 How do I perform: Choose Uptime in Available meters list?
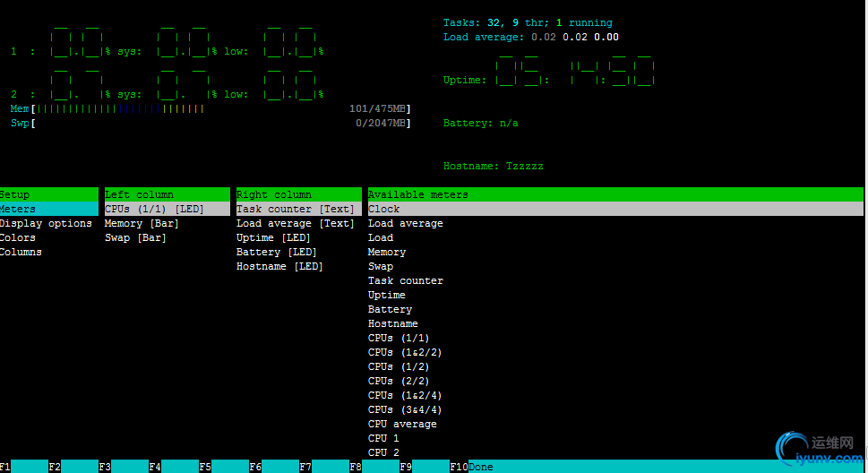[x=387, y=296]
